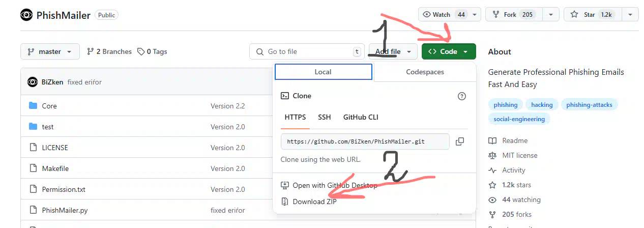The image size is (644, 228).
Task: Toggle the green Code dropdown button
Action: 449,51
